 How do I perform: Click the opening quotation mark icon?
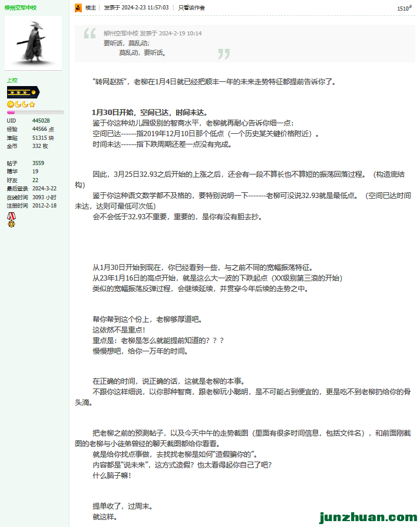point(90,34)
